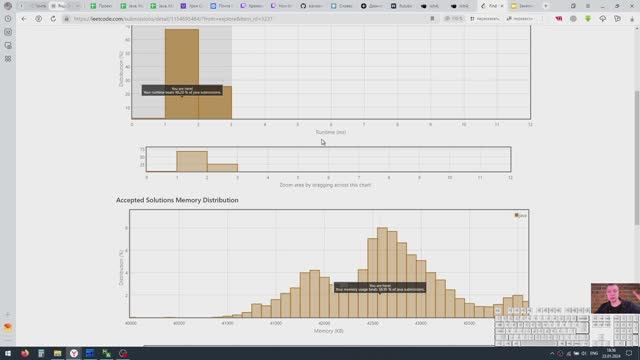640x360 pixels.
Task: Switch to Yandex Browser in the taskbar
Action: 74,353
